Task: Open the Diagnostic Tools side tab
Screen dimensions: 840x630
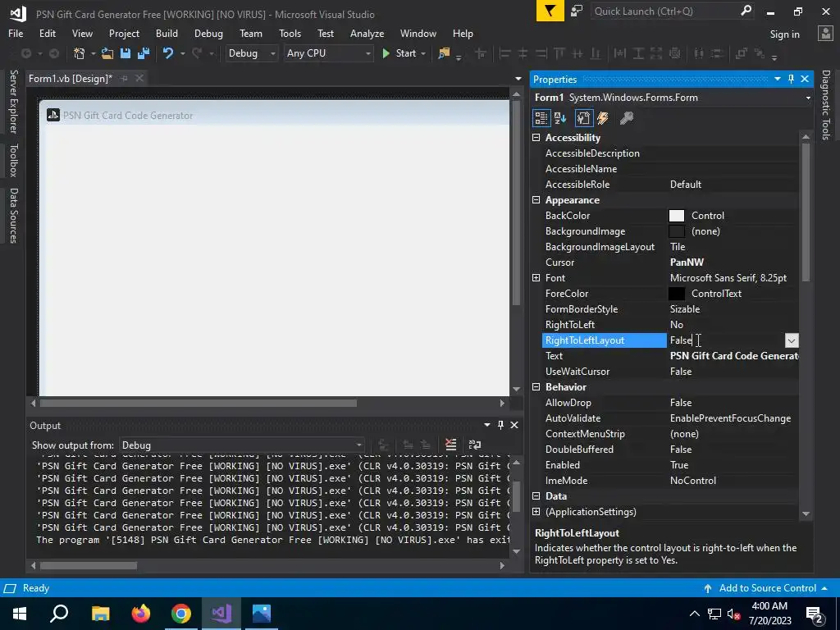Action: (825, 104)
